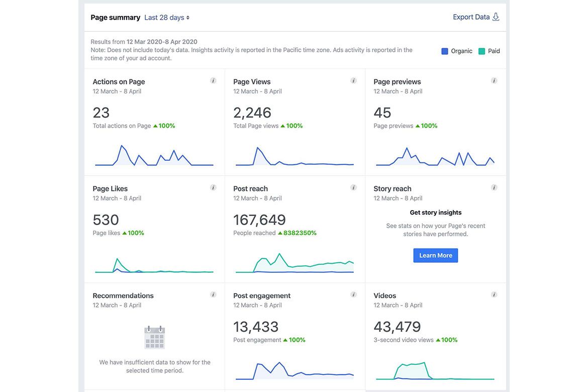Screen dimensions: 588x392
Task: Click the Post reach line chart
Action: 295,263
